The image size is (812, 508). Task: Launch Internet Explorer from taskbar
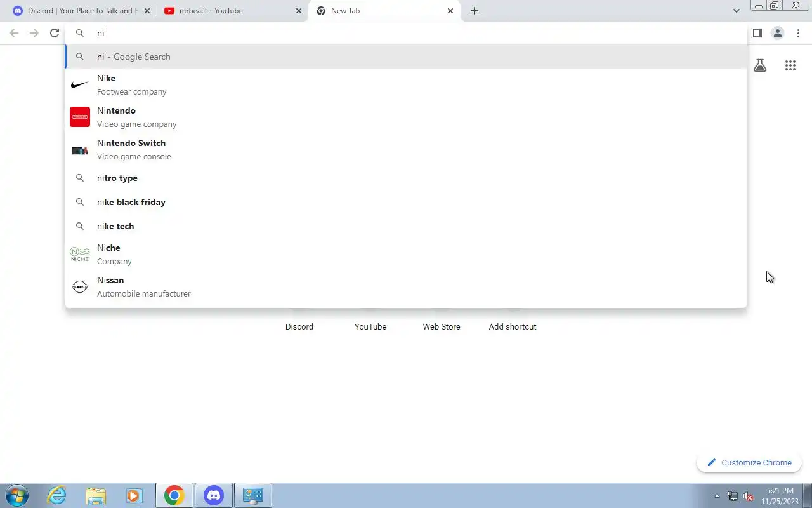click(57, 495)
